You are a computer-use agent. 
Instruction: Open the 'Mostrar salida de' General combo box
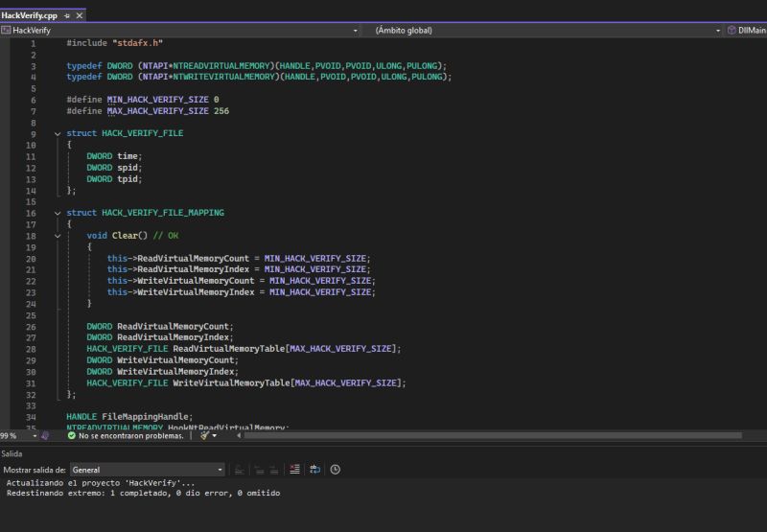(x=148, y=470)
